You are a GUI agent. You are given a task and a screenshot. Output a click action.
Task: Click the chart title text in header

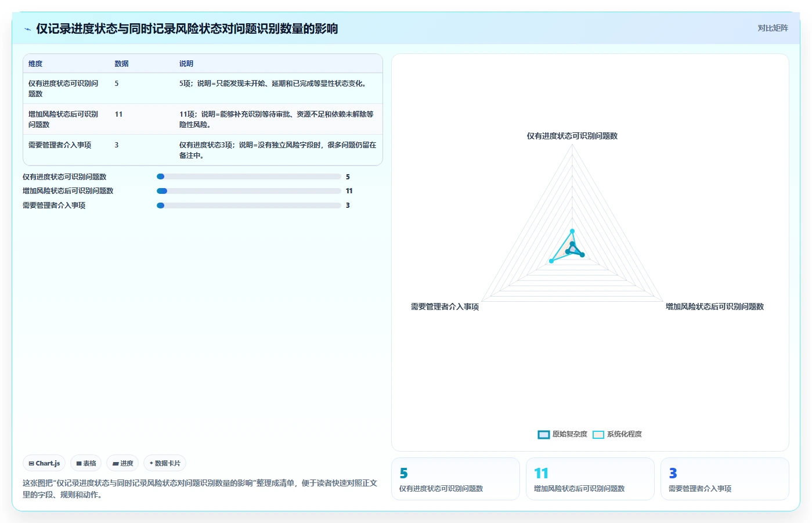tap(187, 29)
